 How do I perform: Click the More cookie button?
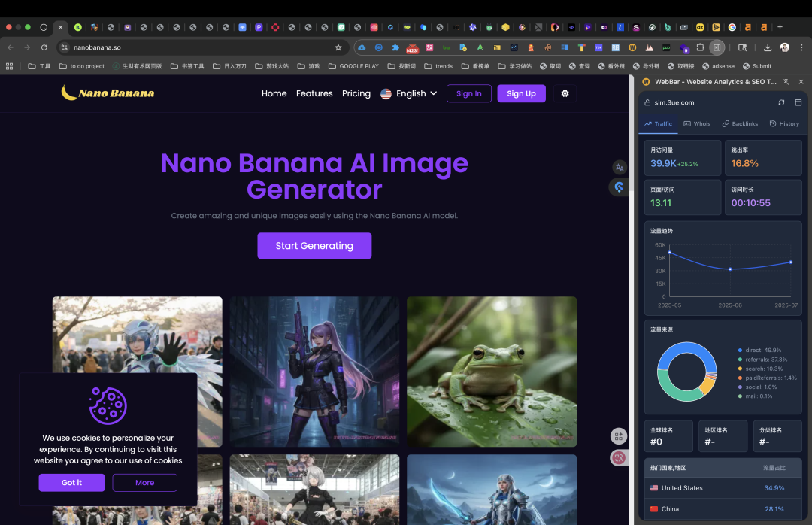[144, 482]
